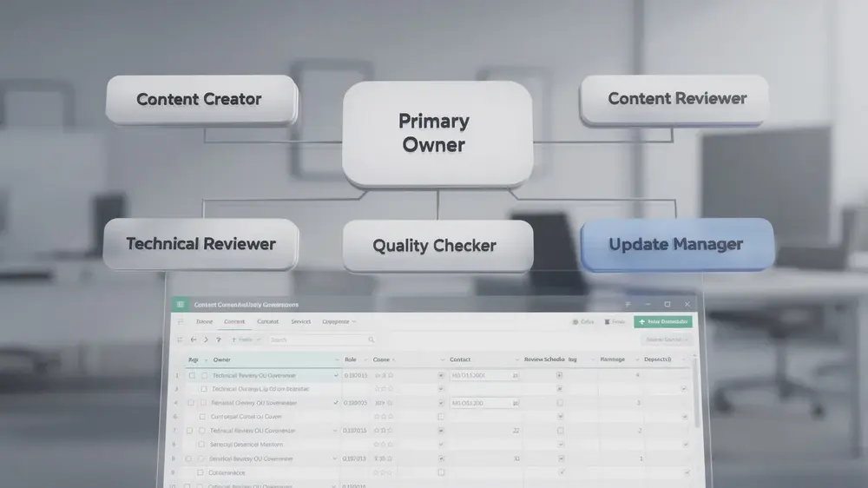The height and width of the screenshot is (488, 868).
Task: Toggle Review Schedule checkbox in row 4
Action: (560, 403)
